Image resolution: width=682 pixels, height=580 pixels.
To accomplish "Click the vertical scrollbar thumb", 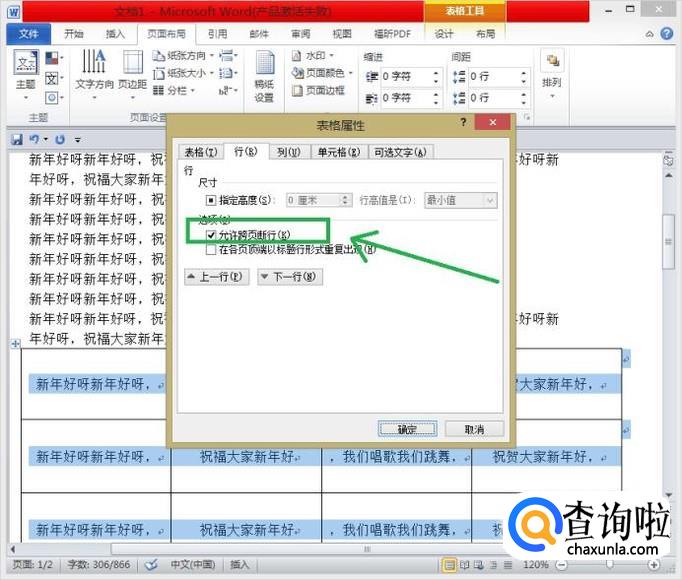I will pyautogui.click(x=668, y=242).
